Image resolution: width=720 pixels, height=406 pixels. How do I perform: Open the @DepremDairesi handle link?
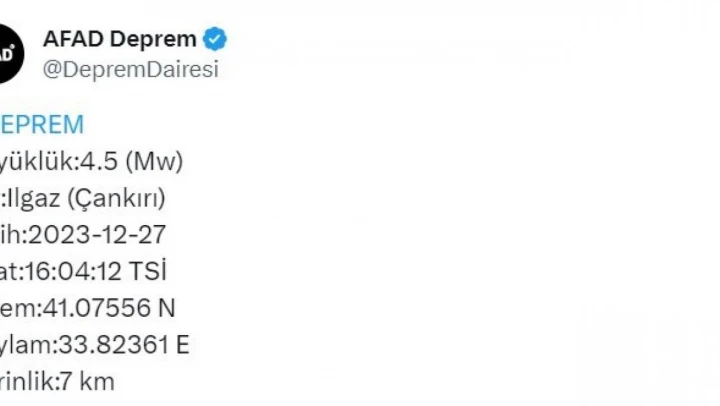click(130, 69)
